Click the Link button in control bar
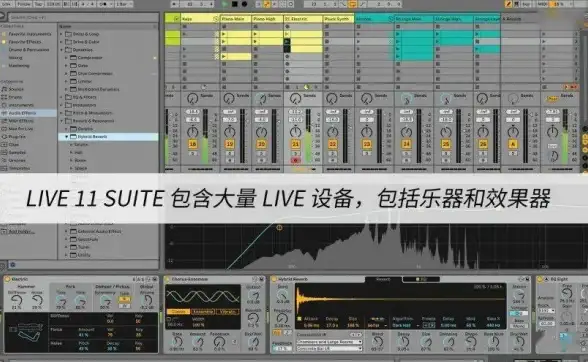Screen dimensions: 588x362 [6, 4]
